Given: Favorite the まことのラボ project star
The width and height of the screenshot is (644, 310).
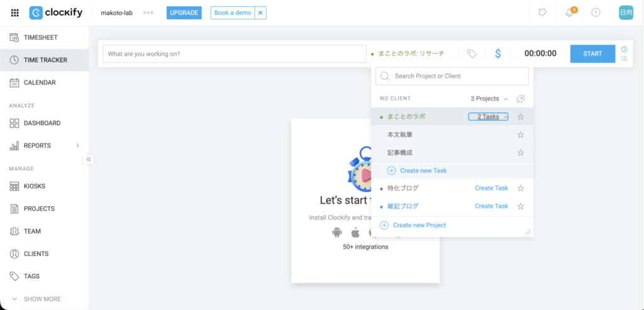Looking at the screenshot, I should (x=520, y=116).
